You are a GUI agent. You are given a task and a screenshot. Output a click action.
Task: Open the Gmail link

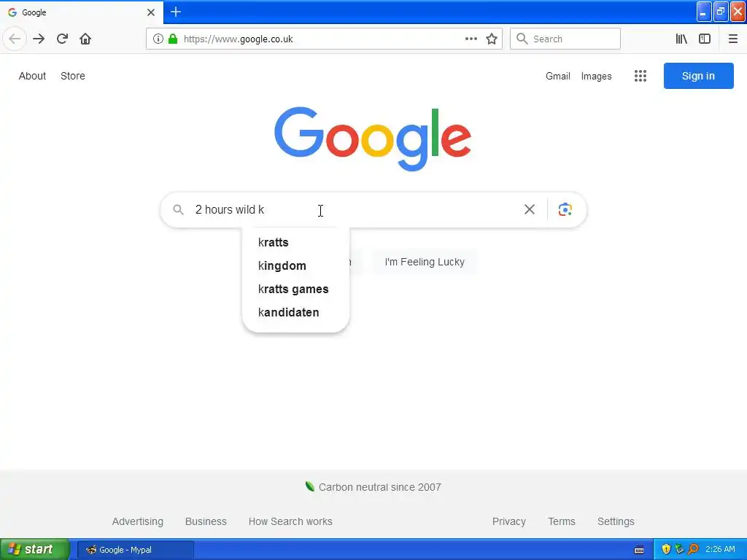[x=558, y=76]
